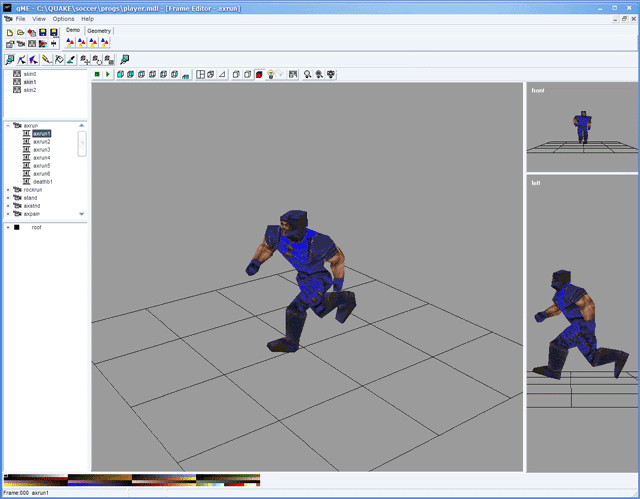Click the first triangle demo icon

70,42
